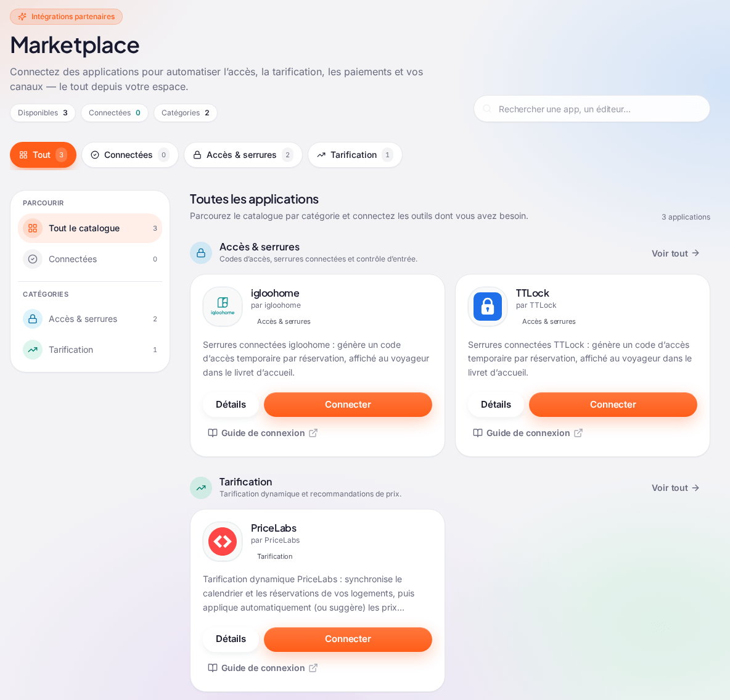The image size is (730, 700).
Task: Click the Marketplace page title
Action: click(x=75, y=46)
